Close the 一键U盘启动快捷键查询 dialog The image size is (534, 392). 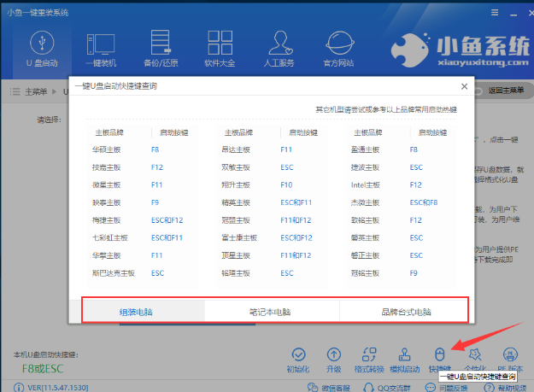pos(463,87)
